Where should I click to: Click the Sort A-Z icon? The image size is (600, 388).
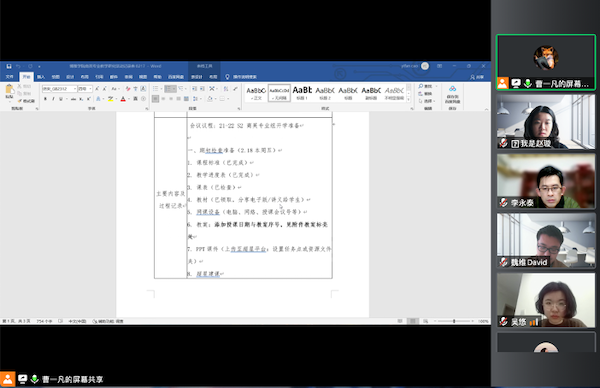pyautogui.click(x=226, y=89)
